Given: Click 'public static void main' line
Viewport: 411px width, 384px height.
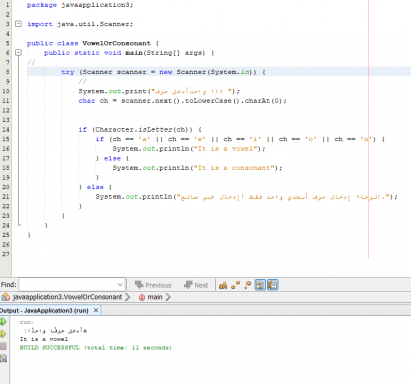Looking at the screenshot, I should point(129,53).
